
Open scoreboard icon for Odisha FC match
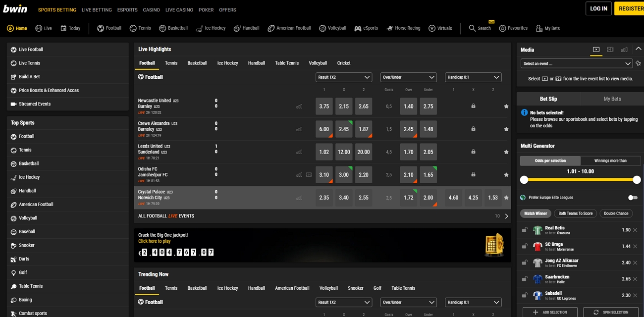pyautogui.click(x=309, y=175)
